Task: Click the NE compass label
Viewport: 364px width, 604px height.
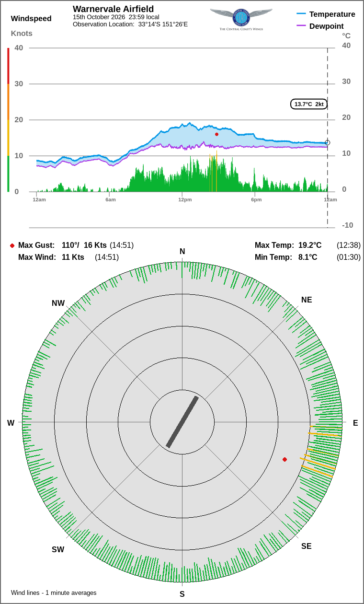Action: pyautogui.click(x=307, y=300)
